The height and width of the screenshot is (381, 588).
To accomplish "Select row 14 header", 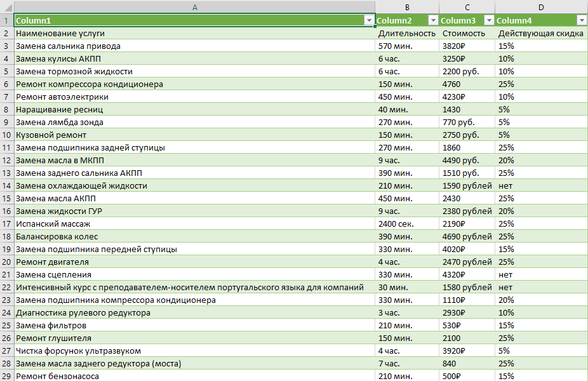I will [x=7, y=185].
